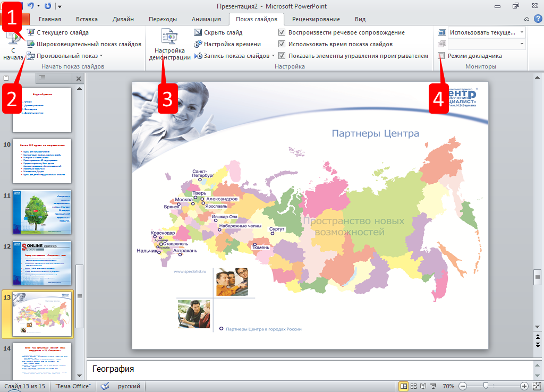Open Запись показа слайдов dropdown arrow
Screen dimensions: 544x392
point(274,56)
